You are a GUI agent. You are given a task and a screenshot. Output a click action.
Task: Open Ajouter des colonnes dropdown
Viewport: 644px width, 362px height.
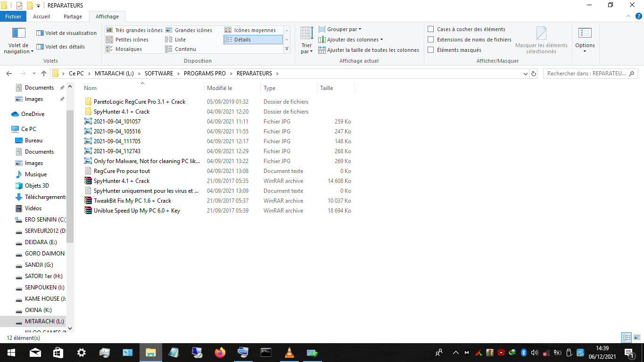[351, 40]
